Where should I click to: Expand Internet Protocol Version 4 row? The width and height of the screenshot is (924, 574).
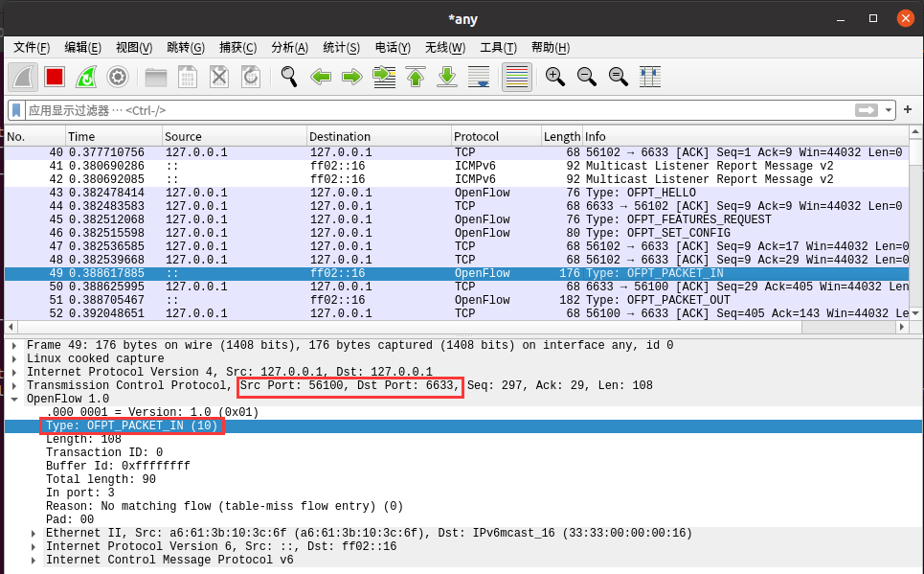tap(14, 372)
